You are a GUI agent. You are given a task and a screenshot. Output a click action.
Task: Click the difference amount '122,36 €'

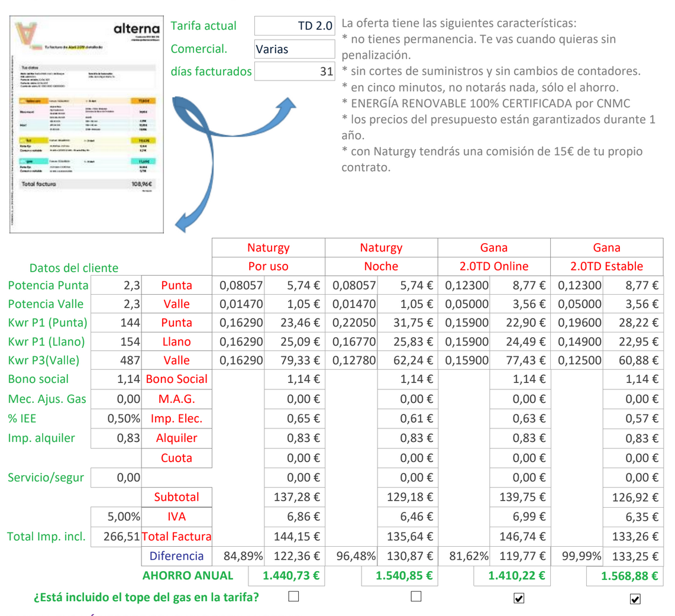pyautogui.click(x=295, y=556)
